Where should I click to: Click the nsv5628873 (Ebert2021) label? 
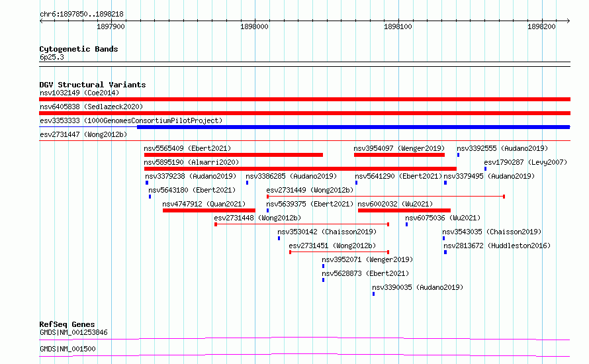coord(365,273)
